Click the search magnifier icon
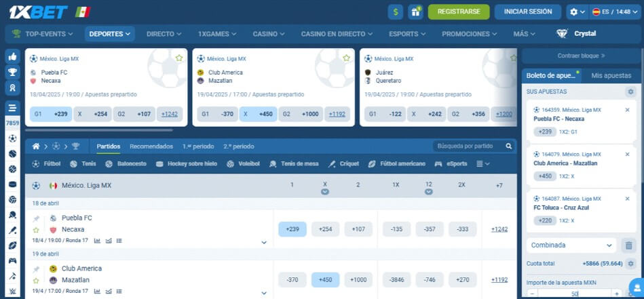Image resolution: width=644 pixels, height=299 pixels. click(x=508, y=146)
